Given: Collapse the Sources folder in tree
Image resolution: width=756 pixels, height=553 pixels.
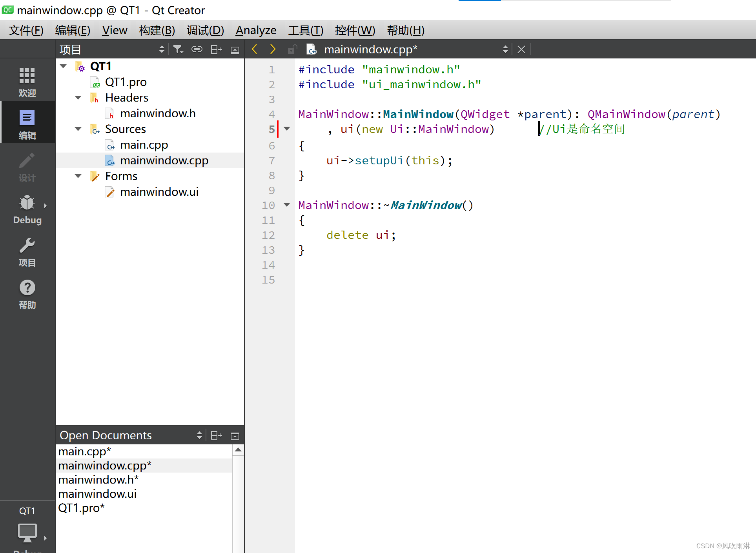Looking at the screenshot, I should click(78, 129).
